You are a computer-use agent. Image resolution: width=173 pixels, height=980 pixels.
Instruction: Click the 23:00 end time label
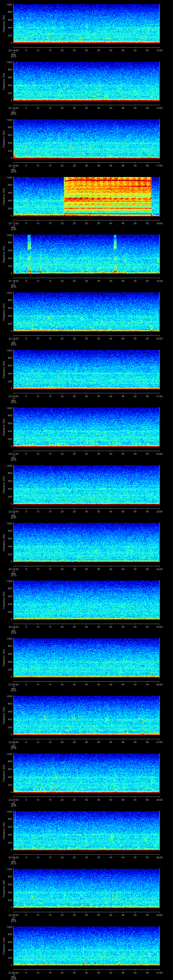tap(160, 511)
